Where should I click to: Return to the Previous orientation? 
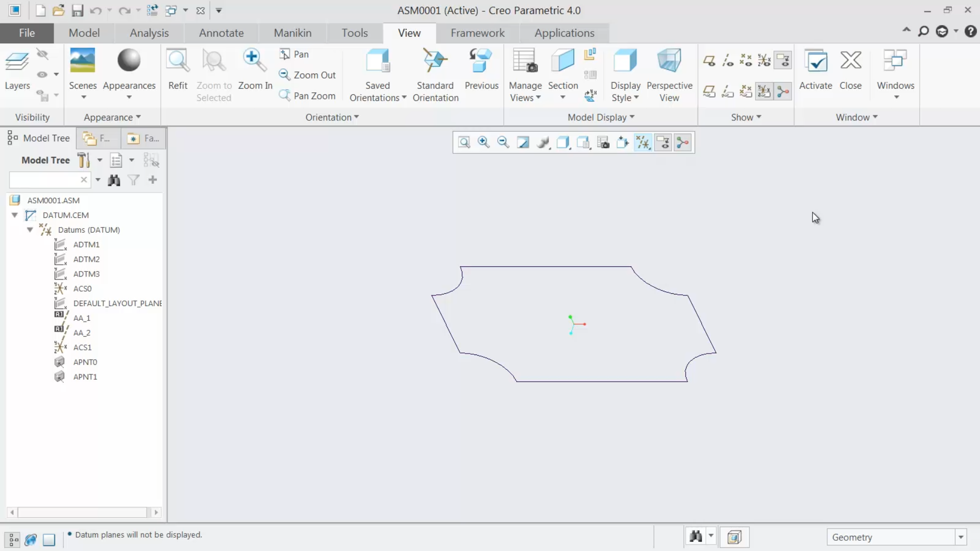pos(481,70)
